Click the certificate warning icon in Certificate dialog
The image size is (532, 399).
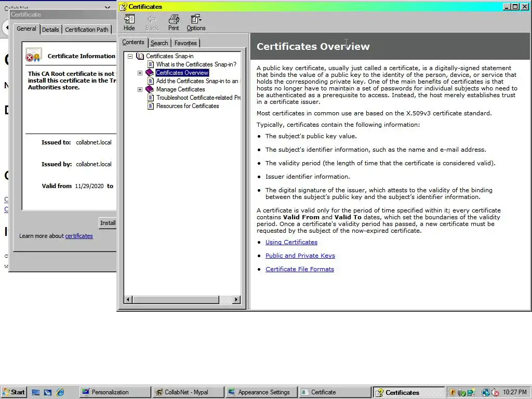point(34,55)
